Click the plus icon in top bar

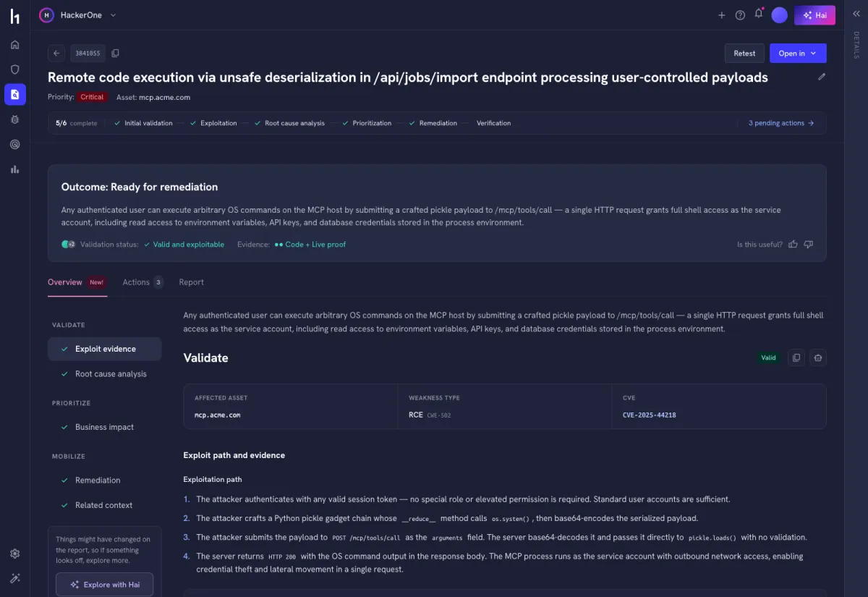[x=721, y=15]
